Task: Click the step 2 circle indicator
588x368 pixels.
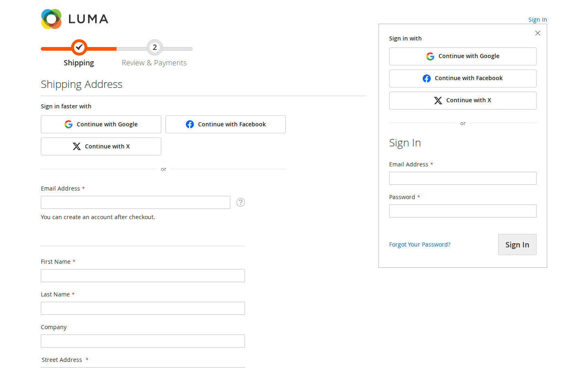Action: point(155,47)
